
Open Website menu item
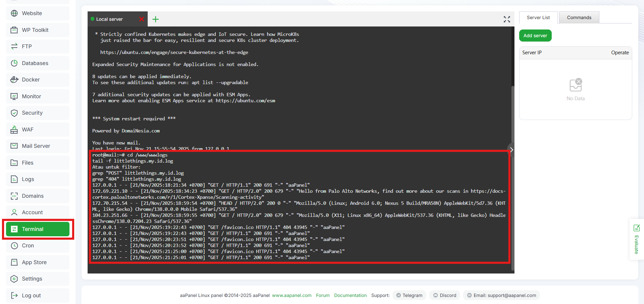pos(38,13)
